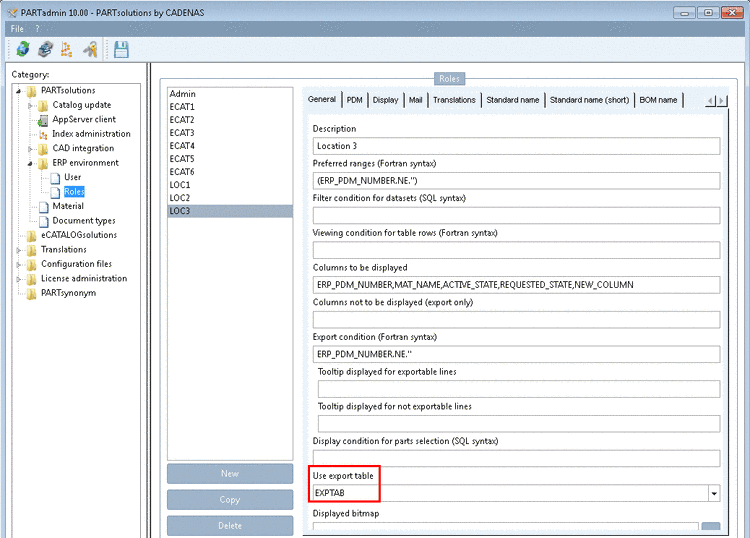Click the eCATALOGsolutions folder icon
Viewport: 750px width, 538px height.
pos(32,236)
